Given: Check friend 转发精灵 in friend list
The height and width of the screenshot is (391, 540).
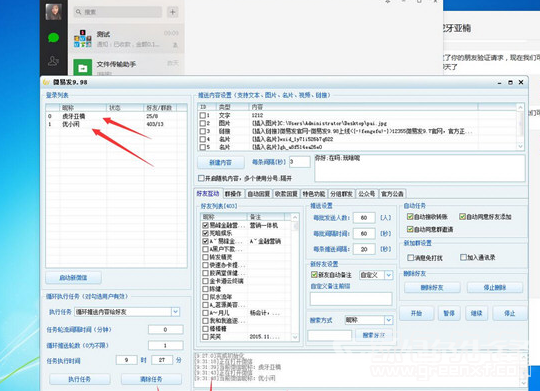Looking at the screenshot, I should (205, 257).
